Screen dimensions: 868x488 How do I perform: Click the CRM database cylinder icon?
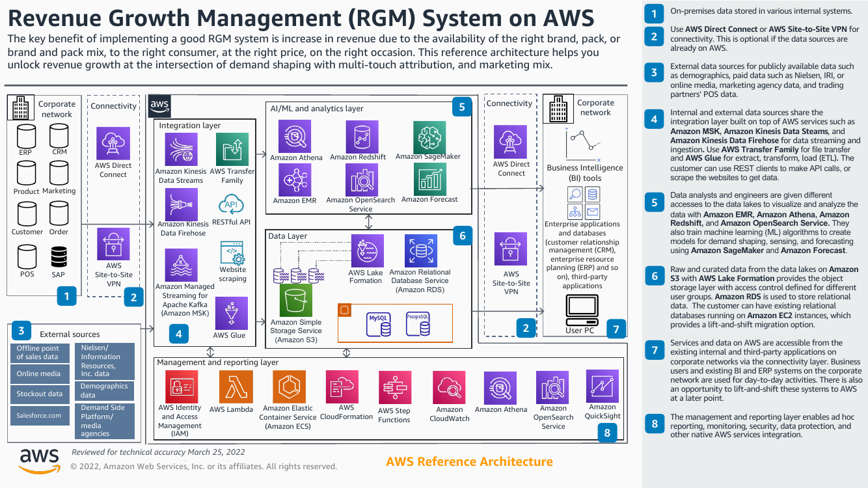click(59, 137)
